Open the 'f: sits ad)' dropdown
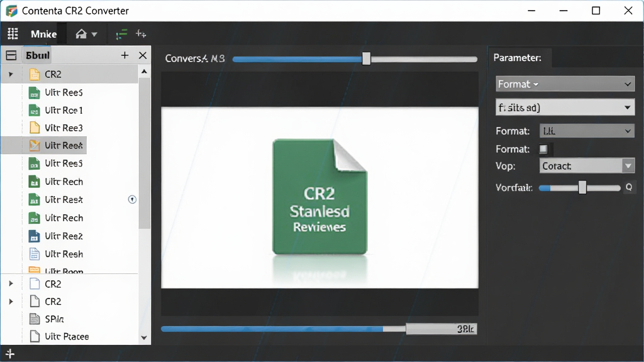 click(x=565, y=107)
